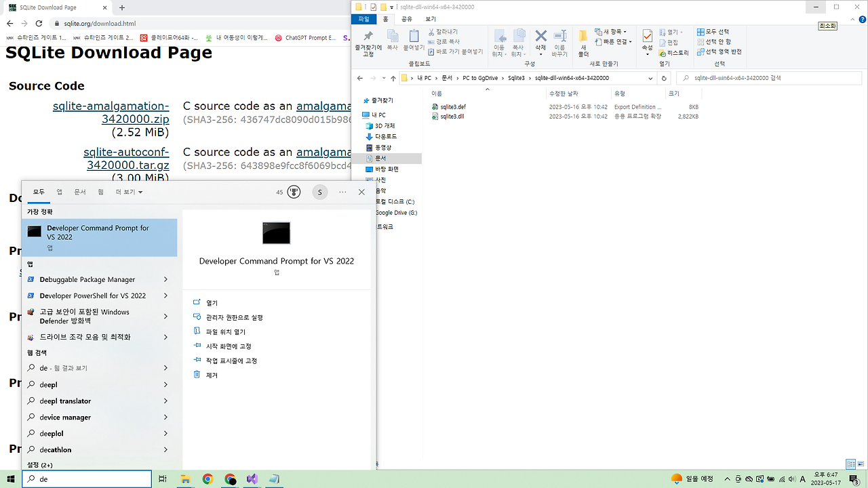Image resolution: width=868 pixels, height=488 pixels.
Task: Click Debuggable Package Manager app result
Action: (x=87, y=279)
